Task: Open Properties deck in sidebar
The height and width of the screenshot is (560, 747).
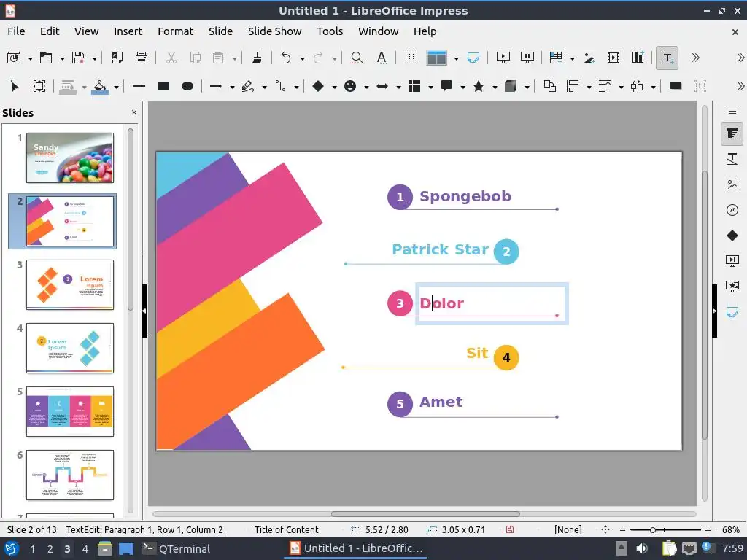Action: (x=732, y=134)
